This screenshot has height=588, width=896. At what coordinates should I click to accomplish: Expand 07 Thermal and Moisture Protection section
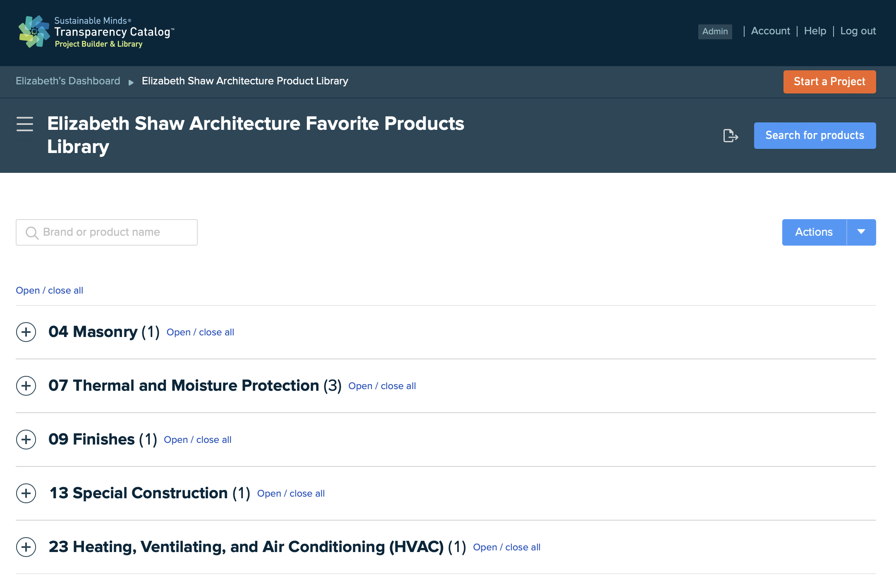point(26,386)
